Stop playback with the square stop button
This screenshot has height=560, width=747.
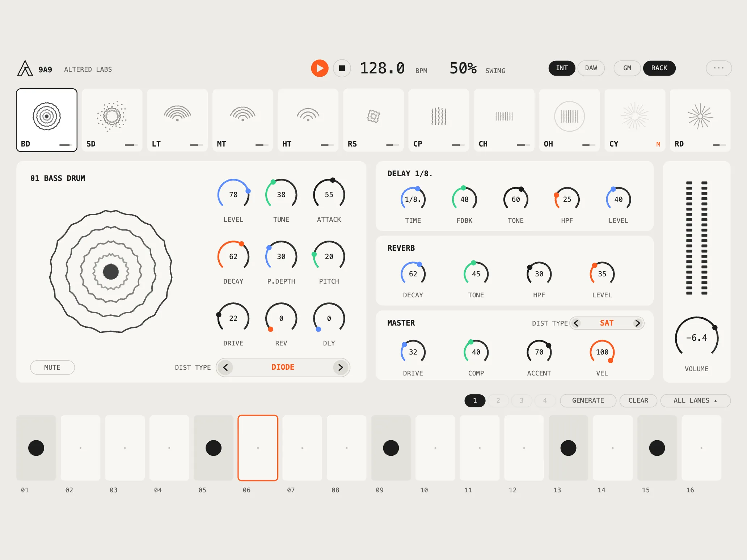[x=342, y=68]
